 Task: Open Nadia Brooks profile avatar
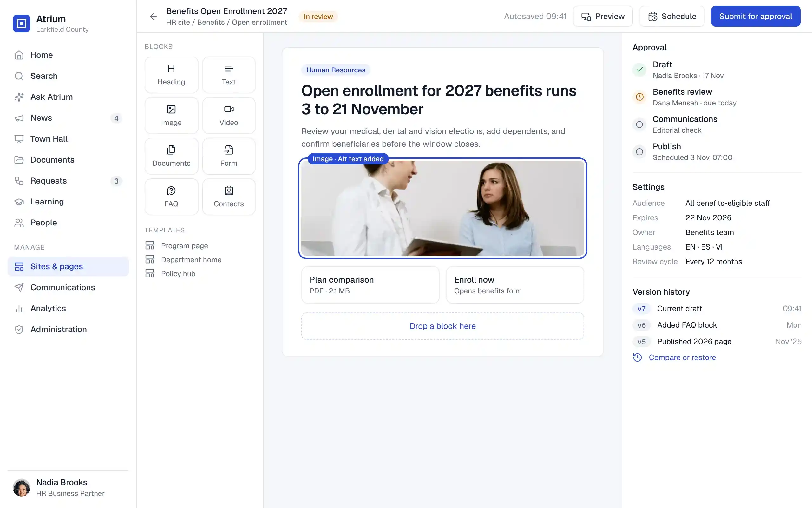[x=22, y=487]
